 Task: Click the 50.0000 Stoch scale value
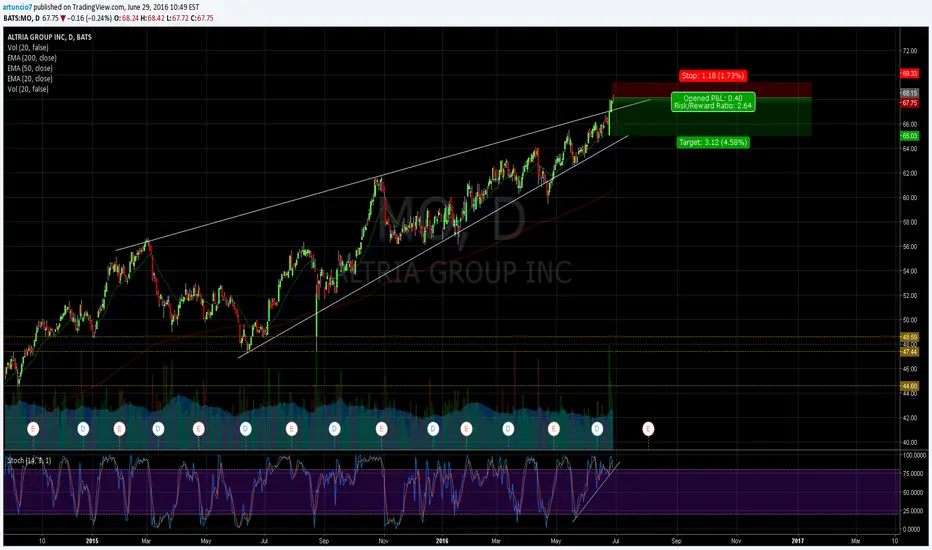tap(914, 492)
